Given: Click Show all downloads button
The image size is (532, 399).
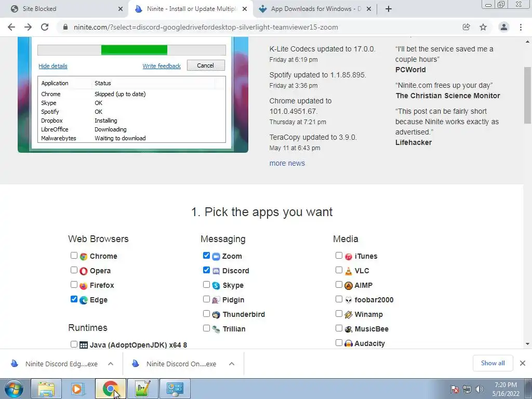Looking at the screenshot, I should [x=493, y=363].
